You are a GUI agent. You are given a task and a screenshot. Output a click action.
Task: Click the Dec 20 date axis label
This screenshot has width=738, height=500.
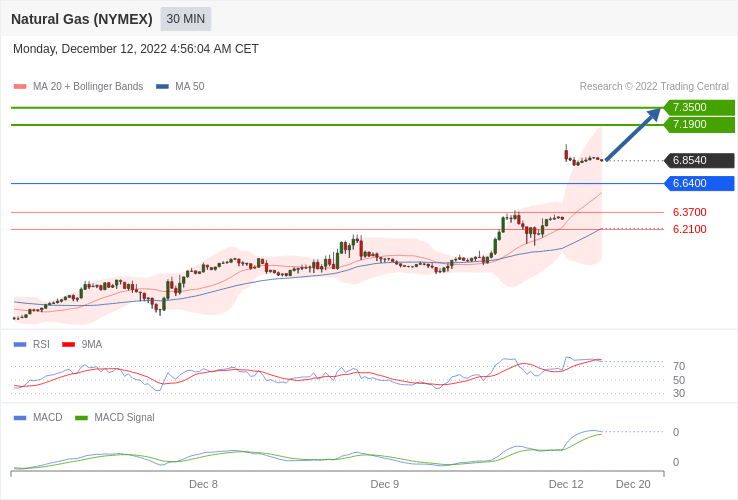pyautogui.click(x=633, y=484)
